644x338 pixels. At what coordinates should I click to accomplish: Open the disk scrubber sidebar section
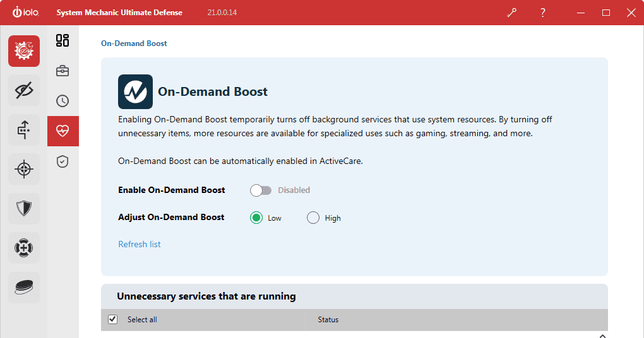pyautogui.click(x=24, y=287)
